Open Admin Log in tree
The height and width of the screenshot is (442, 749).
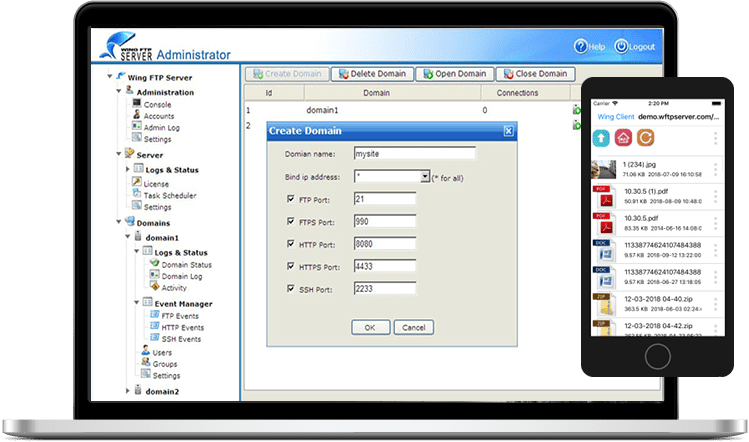point(161,128)
